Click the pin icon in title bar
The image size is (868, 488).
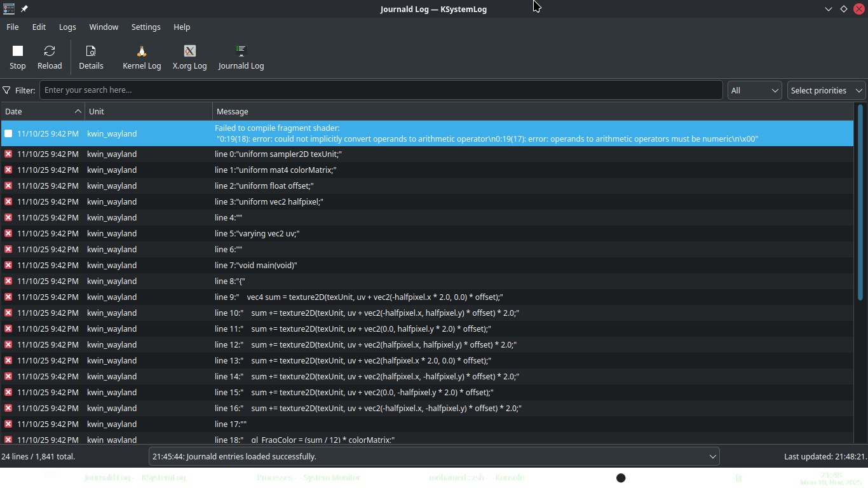pyautogui.click(x=24, y=9)
